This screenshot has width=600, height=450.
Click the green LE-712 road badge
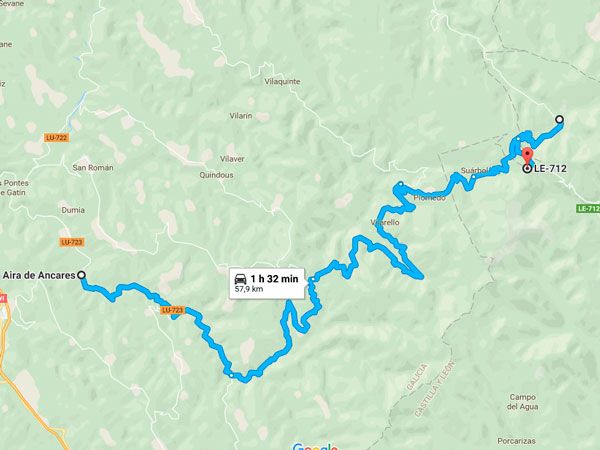(x=588, y=209)
